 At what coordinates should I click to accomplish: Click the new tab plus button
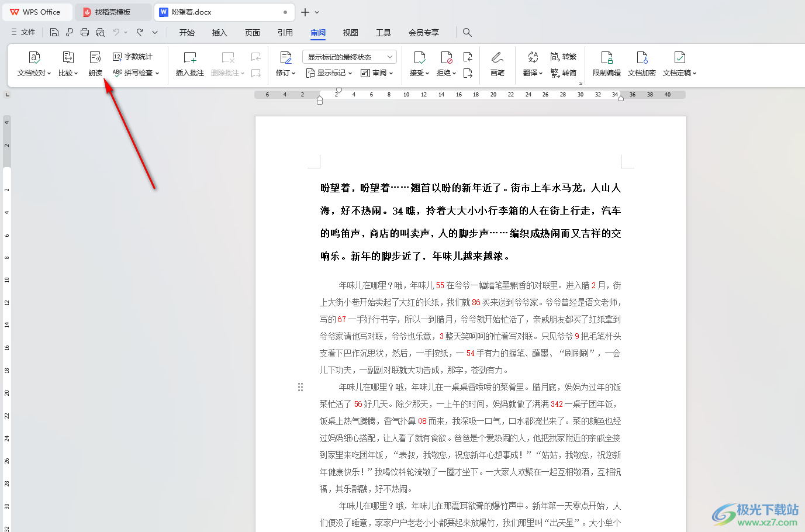click(x=305, y=12)
